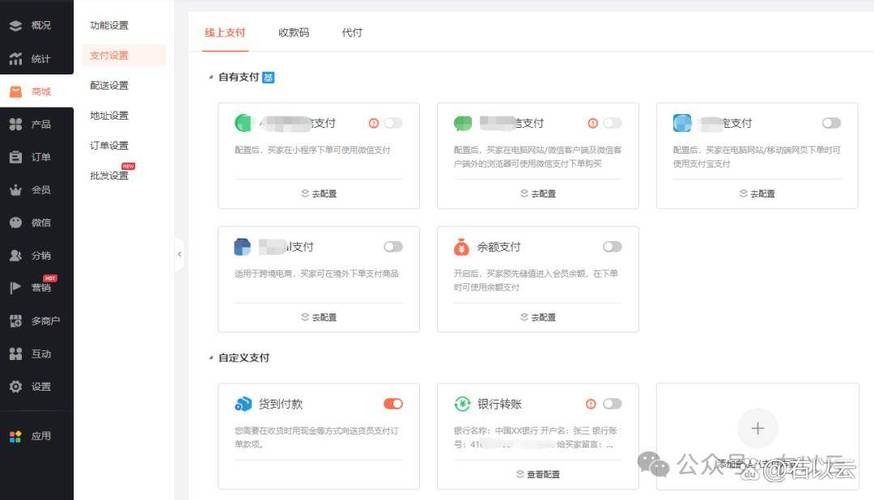Click 去配置 on the third Alipay-style card
This screenshot has width=874, height=500.
tap(757, 193)
